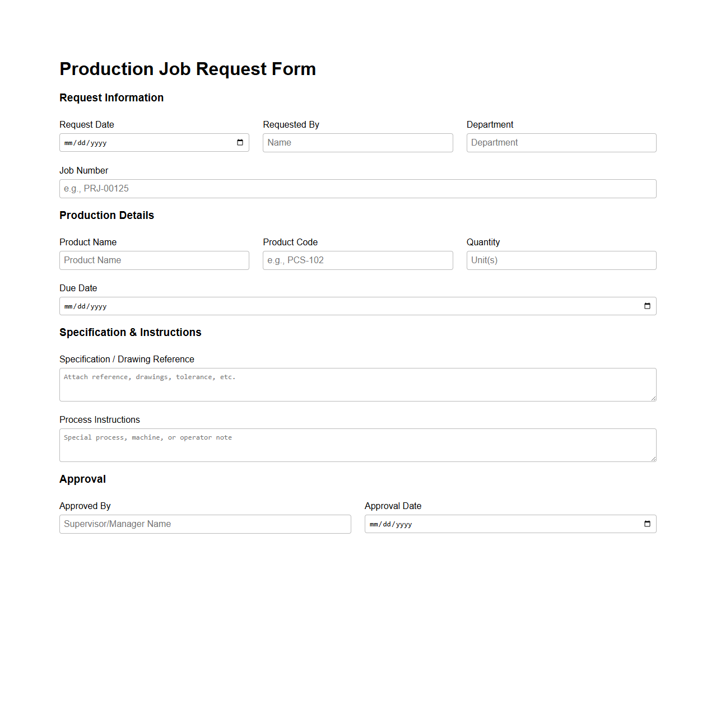Click the Production Details section heading

coord(106,216)
